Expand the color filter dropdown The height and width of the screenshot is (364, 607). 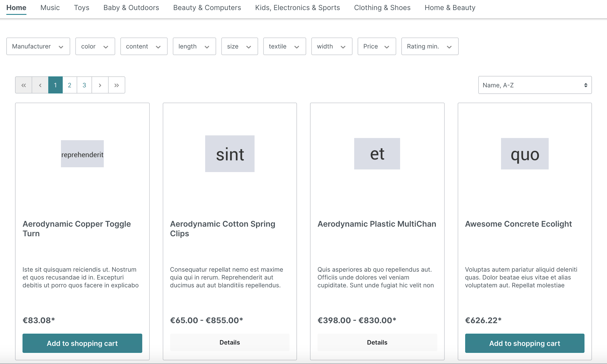tap(94, 46)
